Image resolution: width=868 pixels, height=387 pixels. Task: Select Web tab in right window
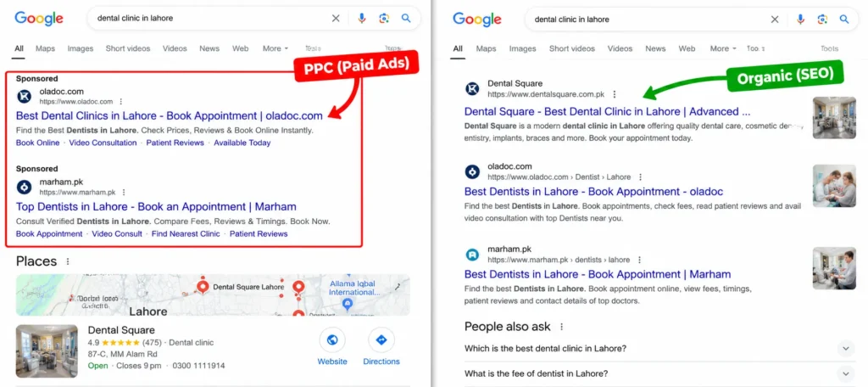tap(687, 48)
